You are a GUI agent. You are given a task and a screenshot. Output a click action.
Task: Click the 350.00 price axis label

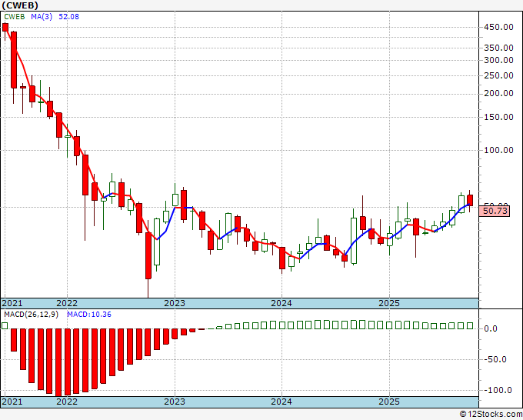point(498,48)
